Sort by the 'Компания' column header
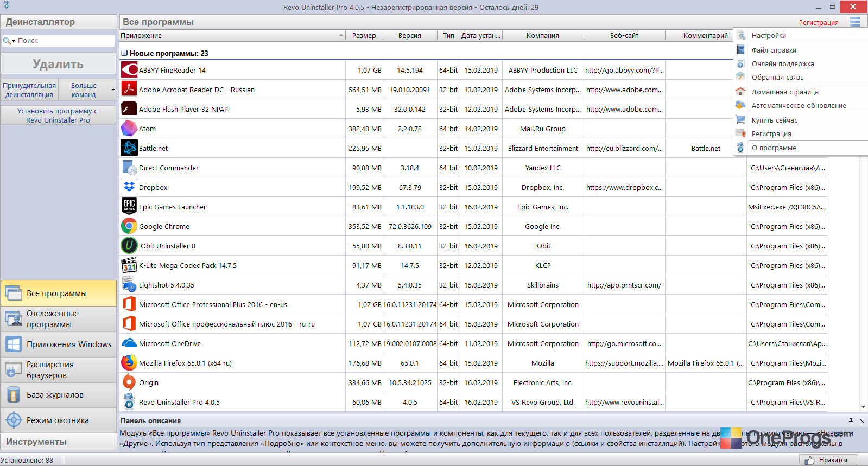Screen dimensions: 868x466 (543, 36)
